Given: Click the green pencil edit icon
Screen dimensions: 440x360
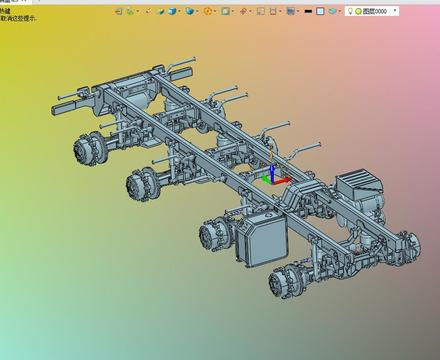Looking at the screenshot, I should (x=161, y=12).
